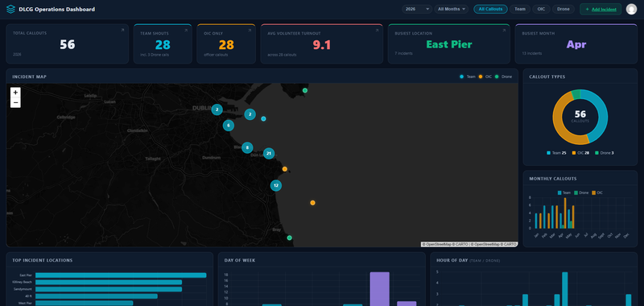Click the DLCG Operations Dashboard title
Screen dimensions: 644x306
coord(56,9)
